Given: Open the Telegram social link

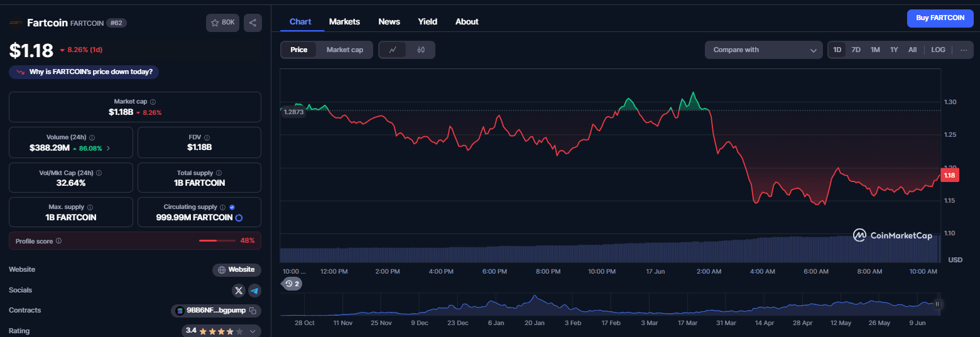Looking at the screenshot, I should (x=254, y=291).
